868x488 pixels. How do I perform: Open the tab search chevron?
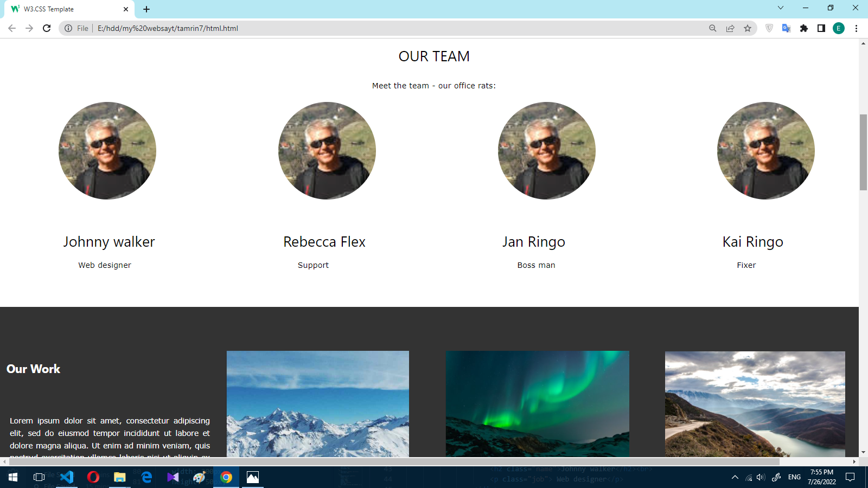(781, 8)
